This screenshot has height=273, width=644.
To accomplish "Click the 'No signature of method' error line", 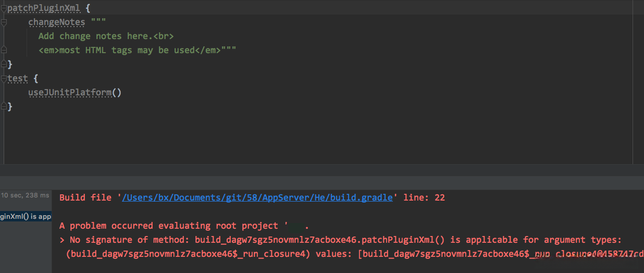I will click(x=341, y=240).
